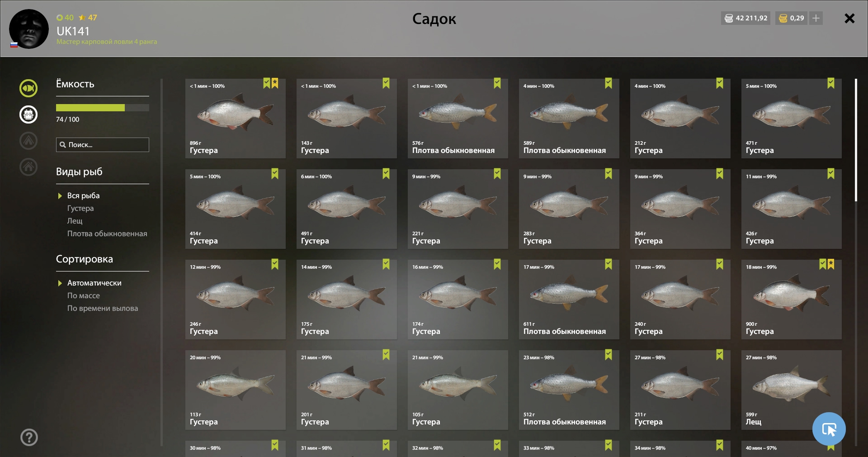Filter fish list by Лещ

click(x=75, y=221)
